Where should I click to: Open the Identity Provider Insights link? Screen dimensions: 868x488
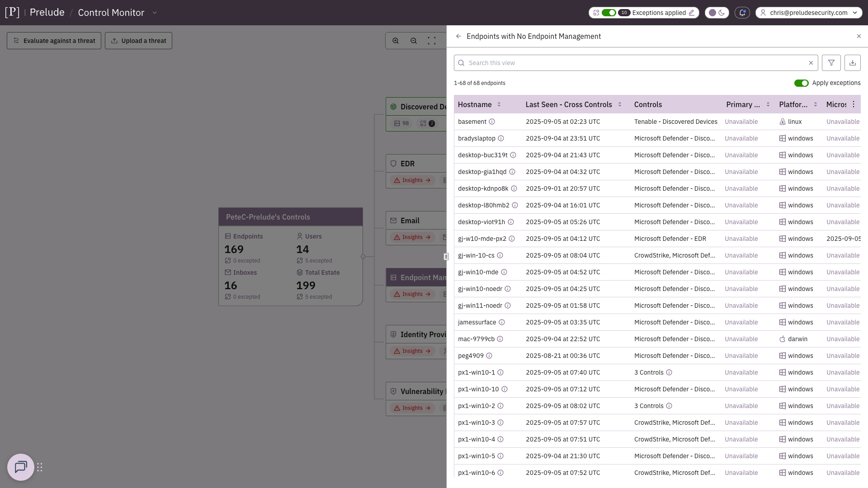tap(412, 351)
